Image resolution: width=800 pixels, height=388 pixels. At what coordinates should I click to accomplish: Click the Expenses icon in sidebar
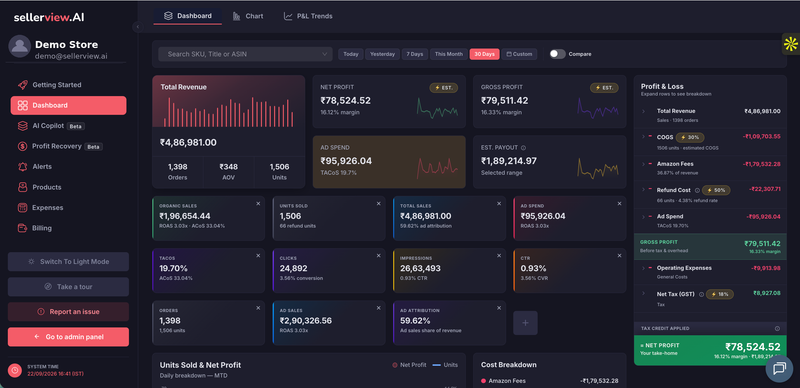click(x=22, y=207)
